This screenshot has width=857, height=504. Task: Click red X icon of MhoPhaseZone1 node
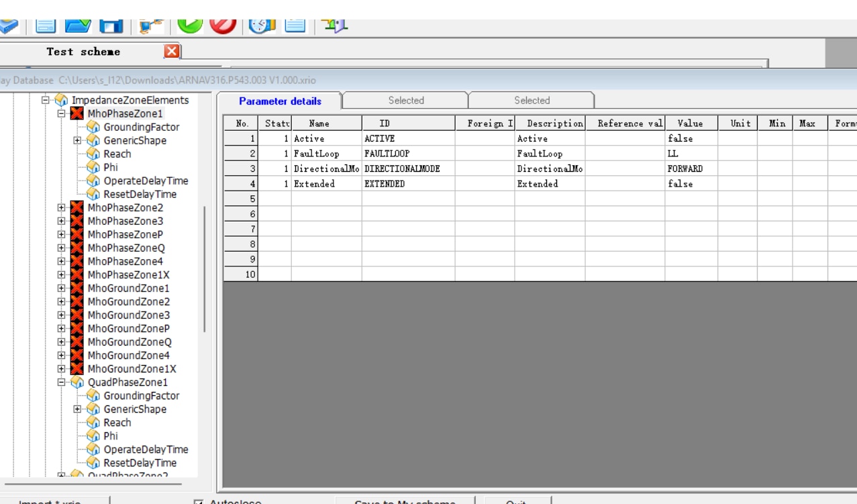click(x=77, y=113)
